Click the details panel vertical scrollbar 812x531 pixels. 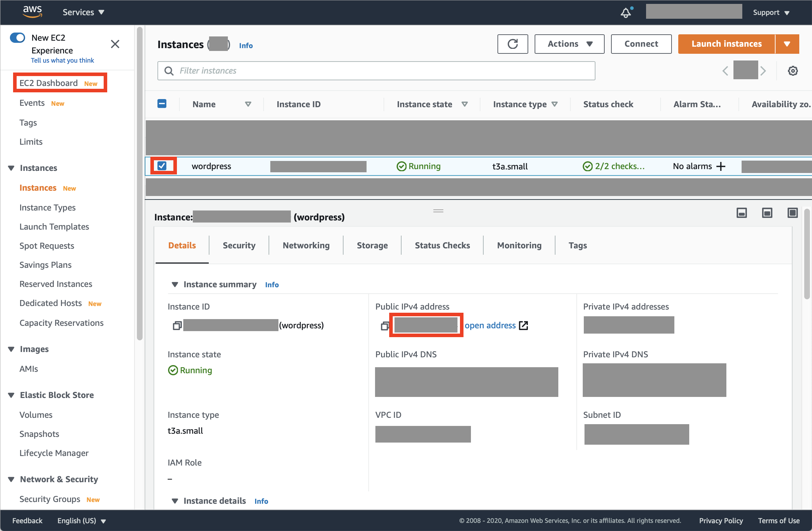click(807, 254)
